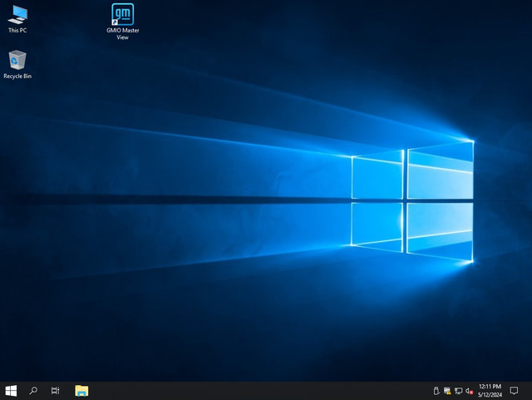Open the Windows Start menu

(11, 391)
